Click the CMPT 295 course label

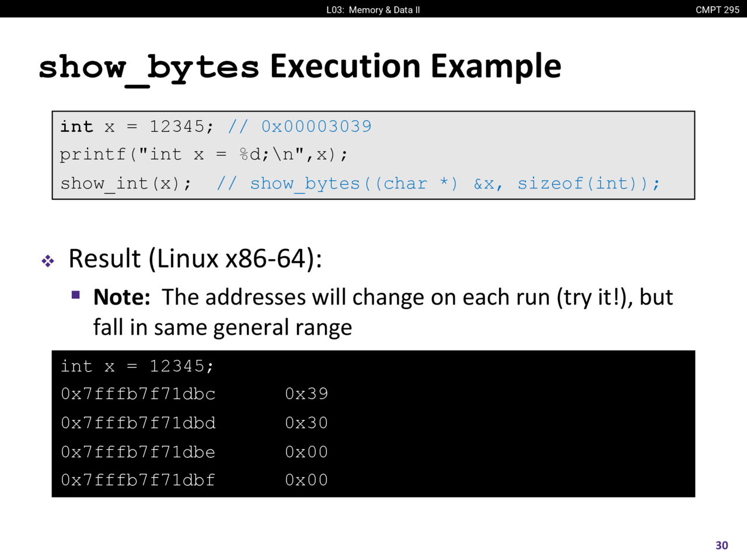pos(717,9)
